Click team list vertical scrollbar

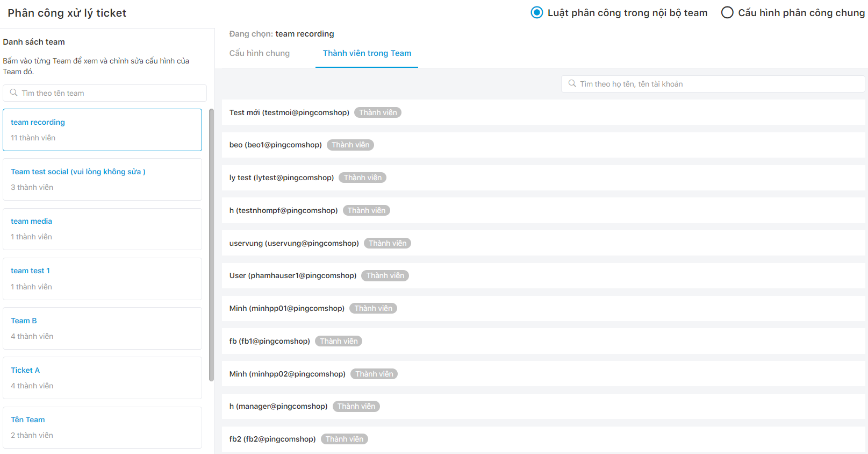(211, 245)
